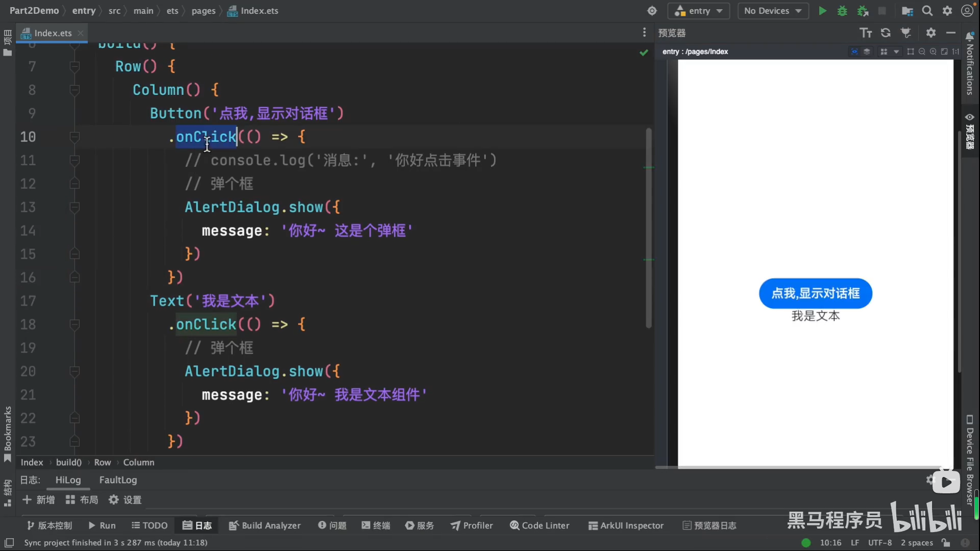Refresh the previewer with the reload icon
Image resolution: width=980 pixels, height=551 pixels.
click(886, 33)
